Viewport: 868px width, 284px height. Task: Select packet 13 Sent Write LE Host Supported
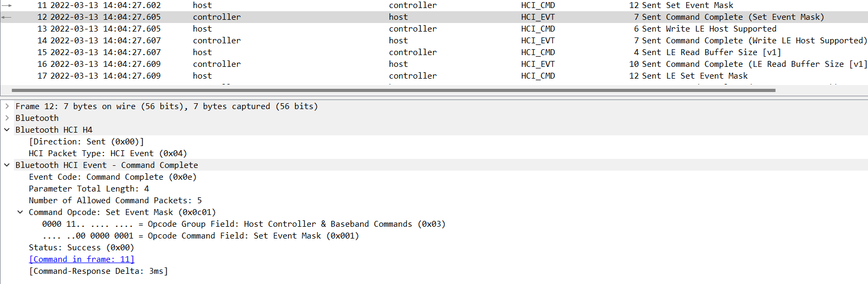point(434,29)
